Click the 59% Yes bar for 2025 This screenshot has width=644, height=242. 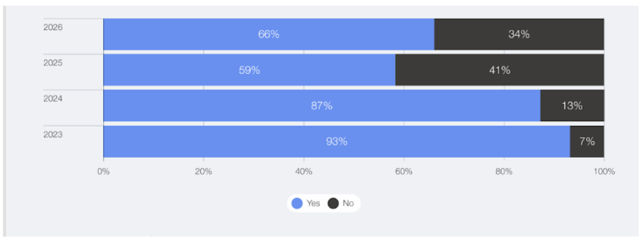[x=249, y=70]
